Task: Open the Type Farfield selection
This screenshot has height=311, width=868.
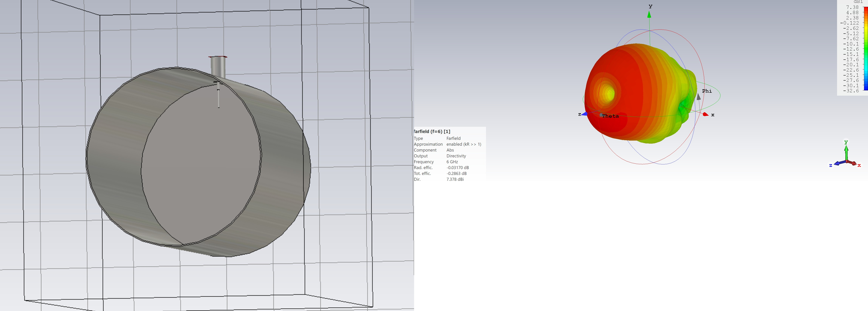Action: coord(453,138)
